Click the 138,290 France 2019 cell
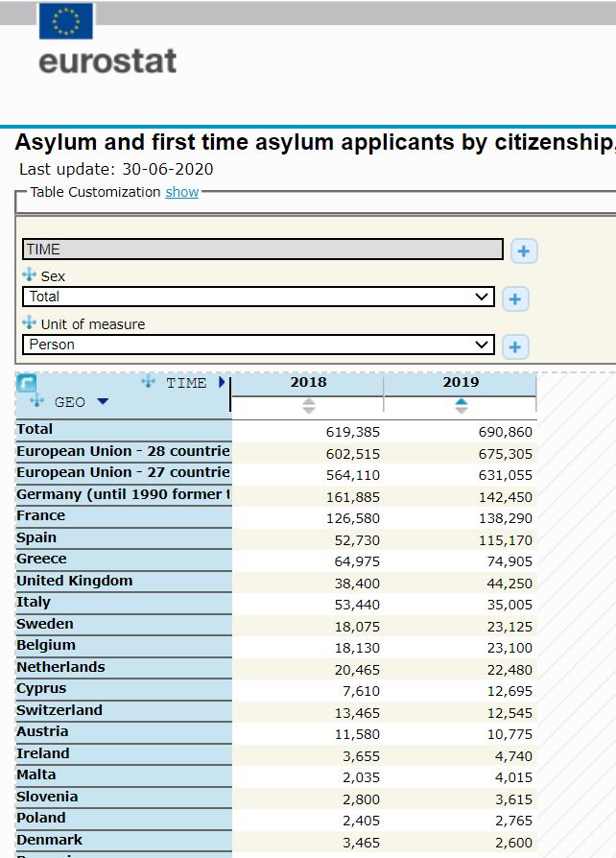 [x=461, y=518]
